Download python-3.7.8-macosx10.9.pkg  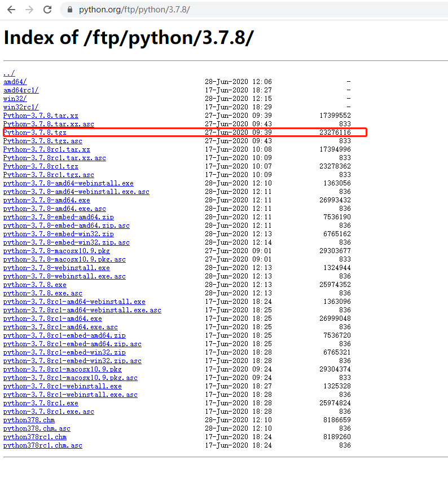(x=56, y=251)
